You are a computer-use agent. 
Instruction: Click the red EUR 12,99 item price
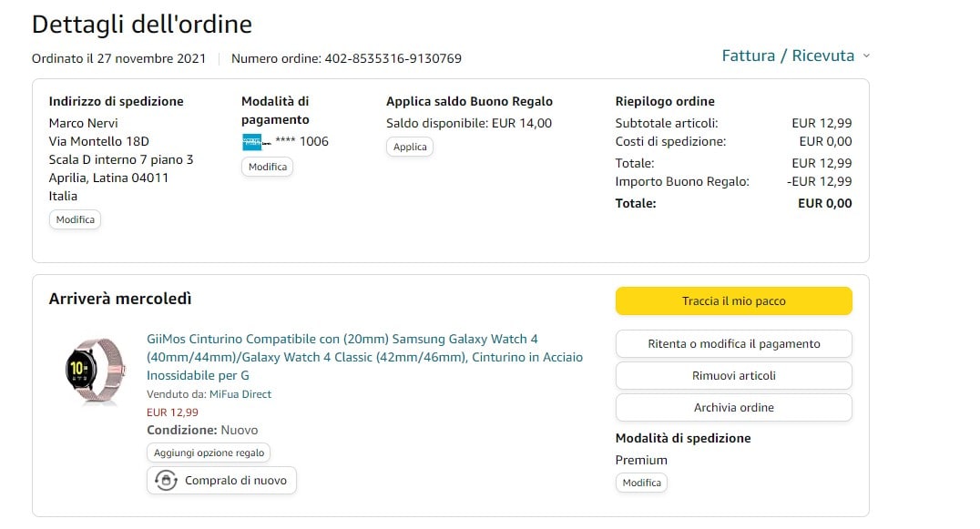click(x=172, y=412)
